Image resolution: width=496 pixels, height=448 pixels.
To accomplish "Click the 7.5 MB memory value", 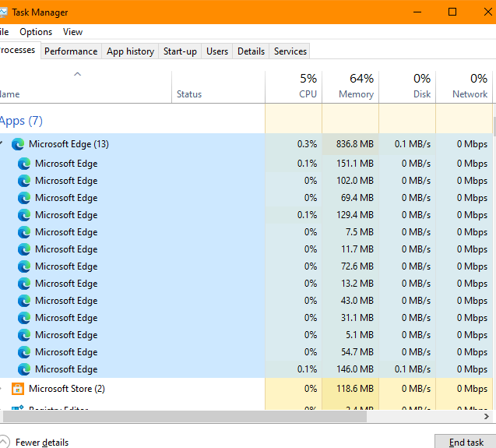I will 360,232.
